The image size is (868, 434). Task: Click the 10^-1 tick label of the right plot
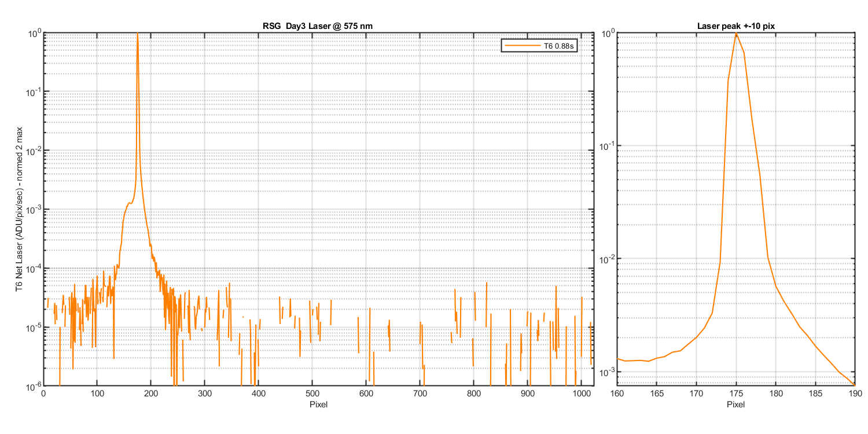pyautogui.click(x=606, y=146)
